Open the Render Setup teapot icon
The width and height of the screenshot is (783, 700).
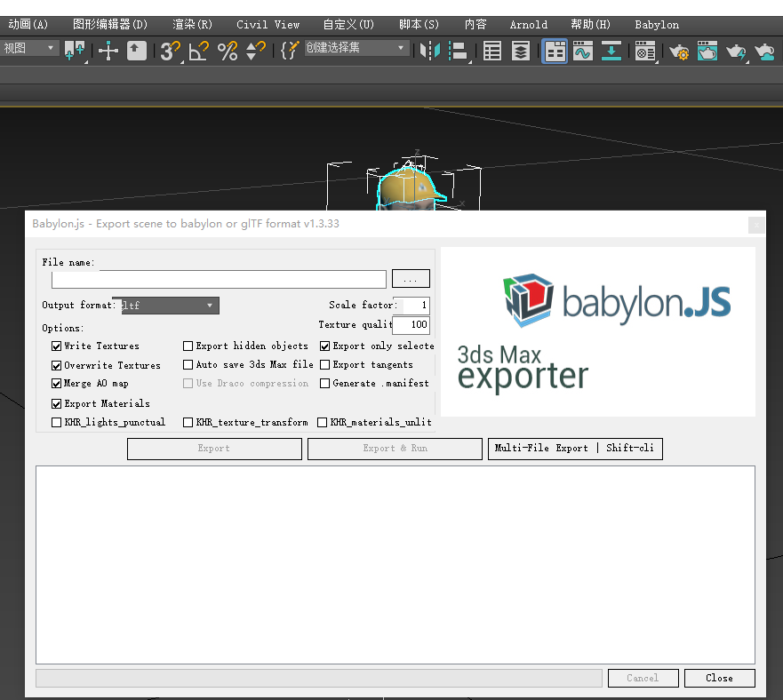(x=679, y=51)
